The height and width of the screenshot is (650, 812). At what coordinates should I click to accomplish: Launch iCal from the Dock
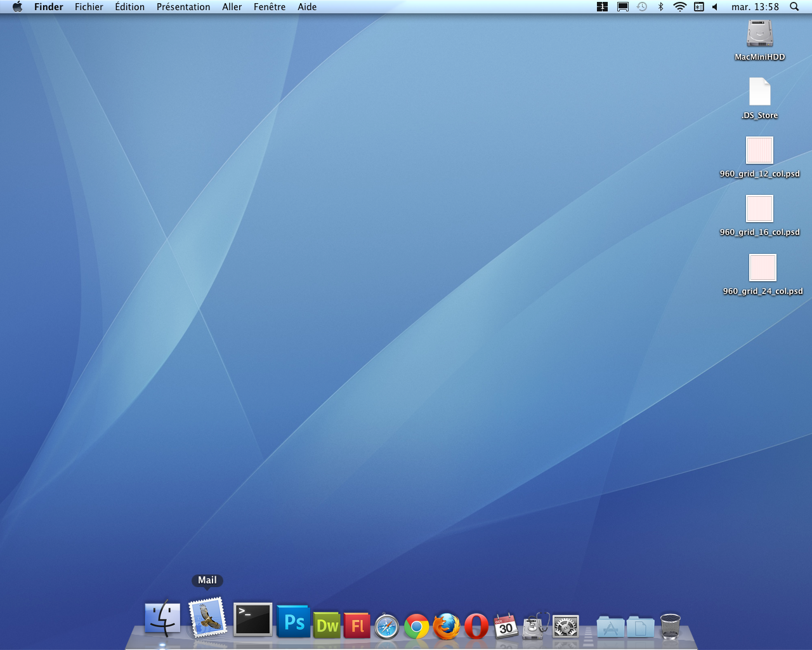tap(506, 625)
